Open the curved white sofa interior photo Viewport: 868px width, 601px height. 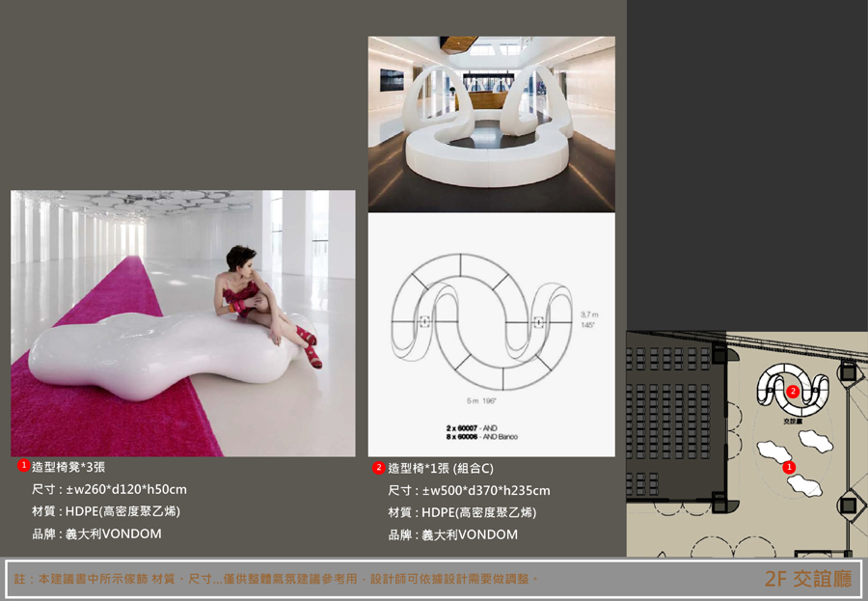(x=491, y=123)
